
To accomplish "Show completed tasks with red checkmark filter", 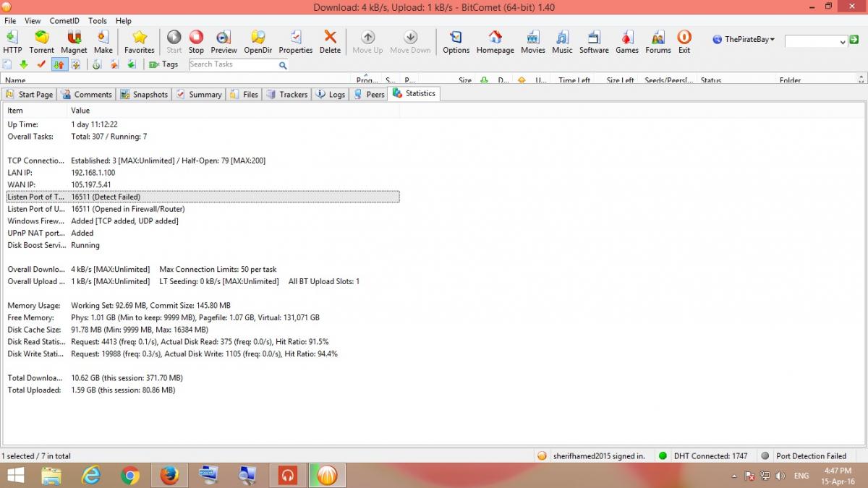I will tap(41, 65).
